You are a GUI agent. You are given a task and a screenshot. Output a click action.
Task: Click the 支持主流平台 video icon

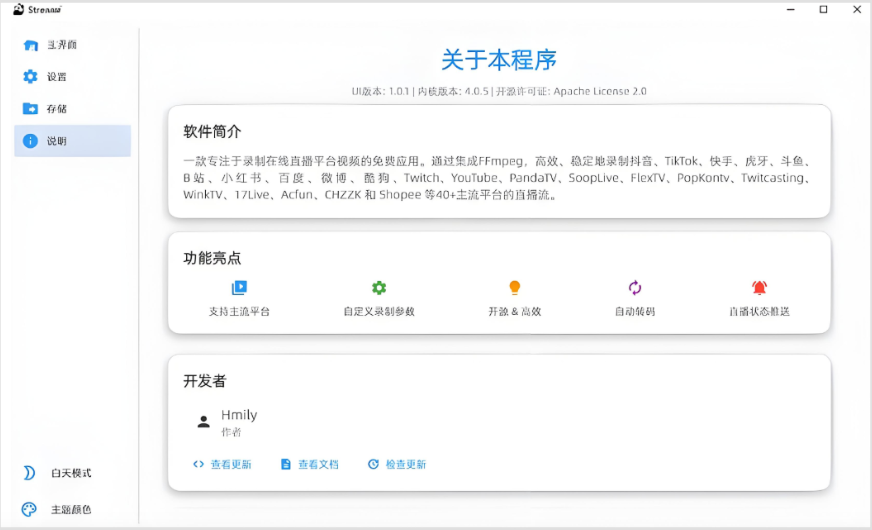coord(239,288)
